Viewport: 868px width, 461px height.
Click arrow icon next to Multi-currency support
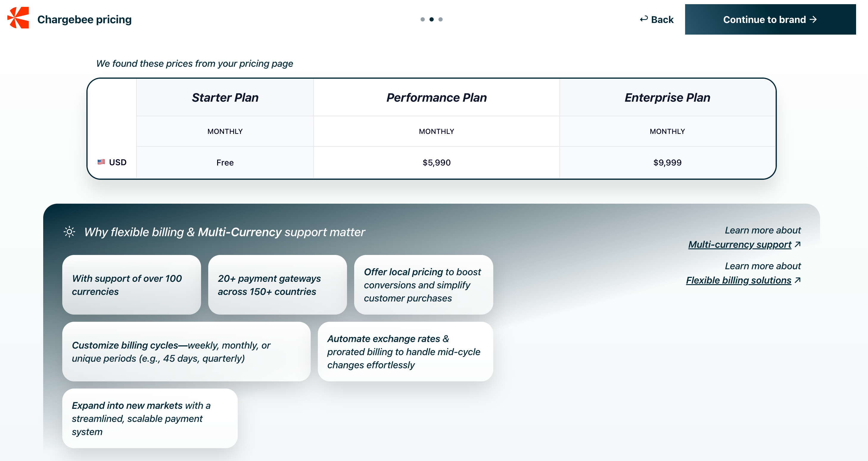(x=798, y=244)
